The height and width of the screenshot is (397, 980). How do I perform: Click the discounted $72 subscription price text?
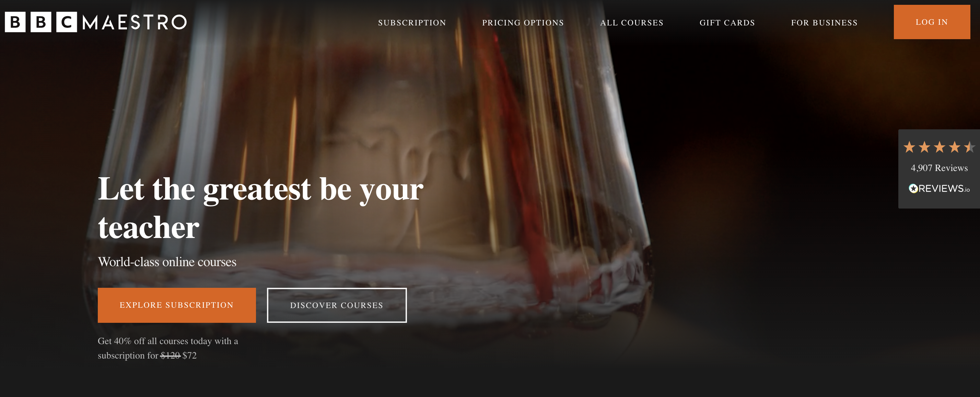(189, 355)
